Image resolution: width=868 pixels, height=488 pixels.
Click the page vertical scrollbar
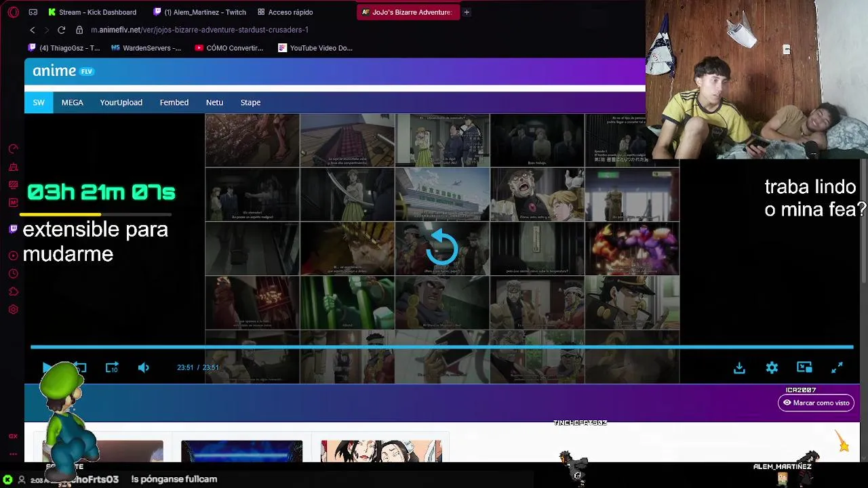[x=864, y=222]
